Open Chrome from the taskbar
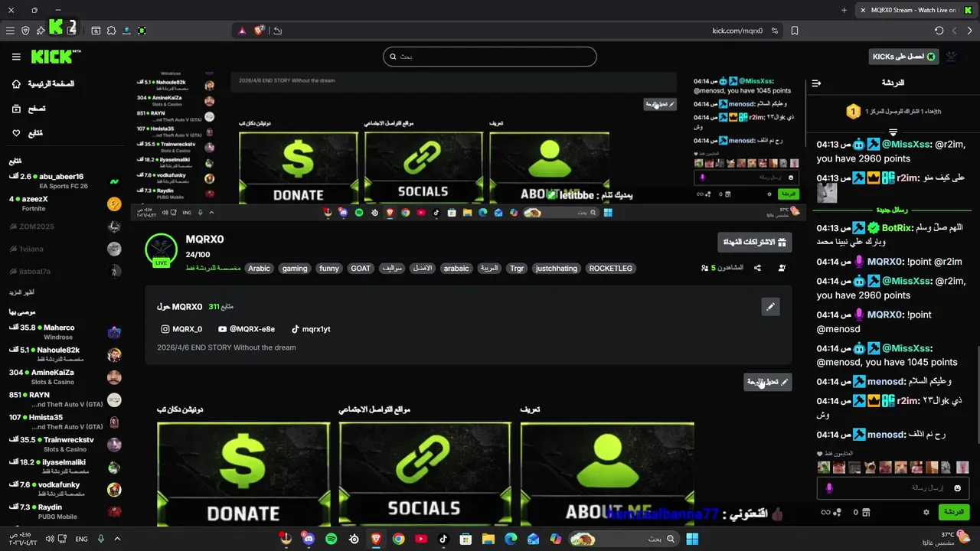 pos(398,539)
